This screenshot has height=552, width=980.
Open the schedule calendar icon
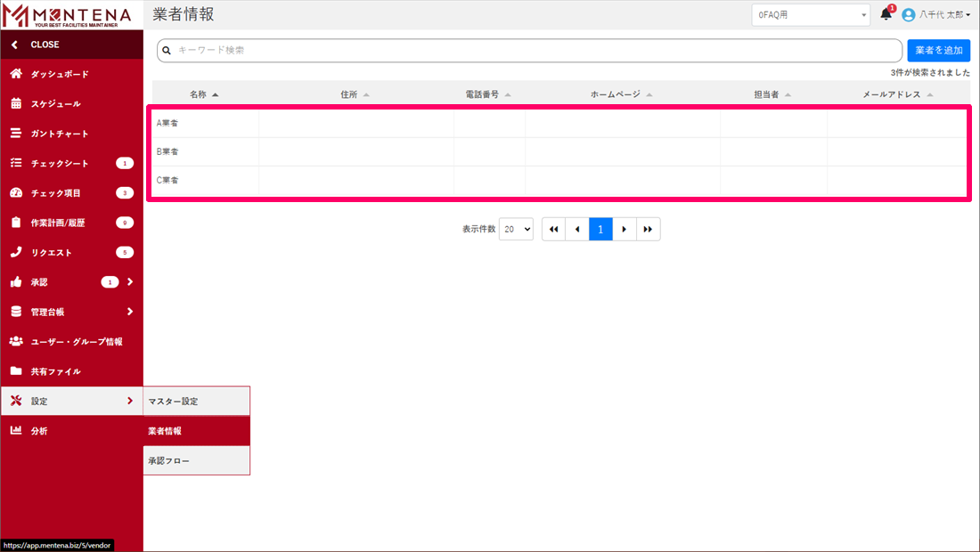(16, 104)
